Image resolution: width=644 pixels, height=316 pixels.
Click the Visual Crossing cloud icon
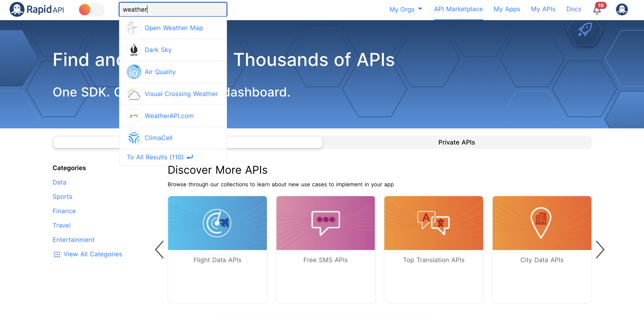pos(134,94)
